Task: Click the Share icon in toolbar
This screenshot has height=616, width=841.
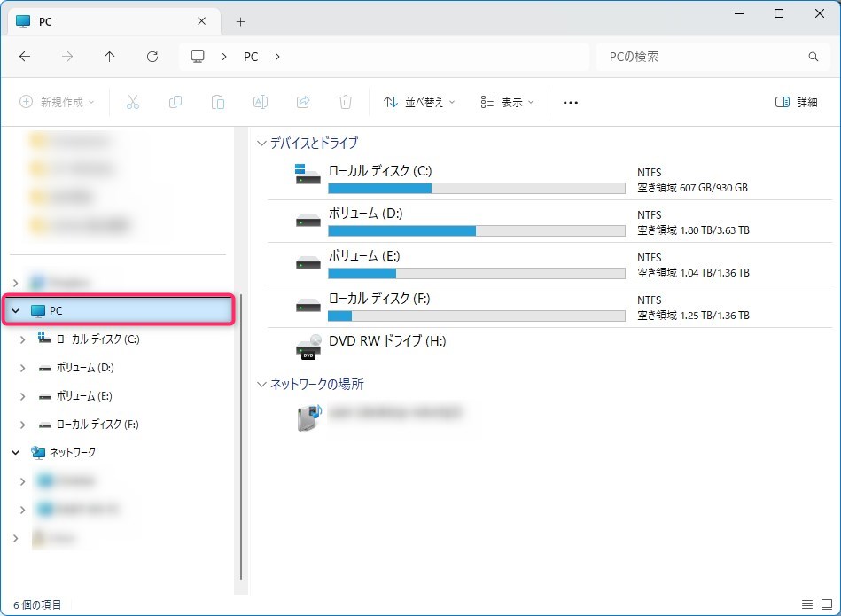Action: click(303, 102)
